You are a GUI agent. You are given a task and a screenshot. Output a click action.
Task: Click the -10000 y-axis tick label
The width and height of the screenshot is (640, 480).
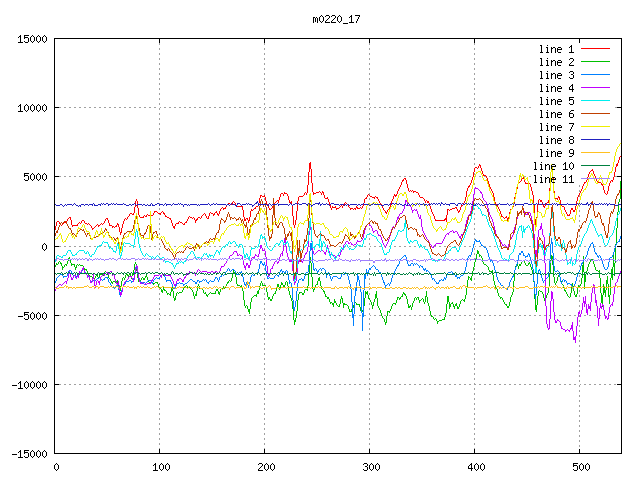tap(28, 385)
